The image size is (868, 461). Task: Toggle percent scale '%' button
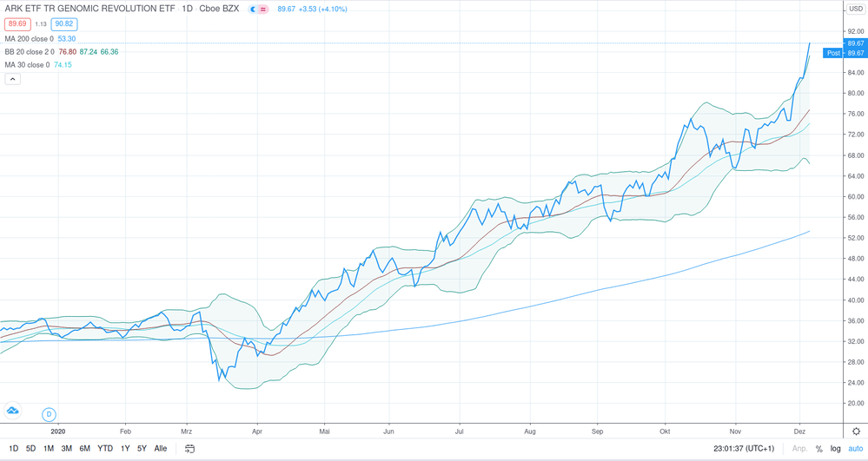[x=818, y=449]
